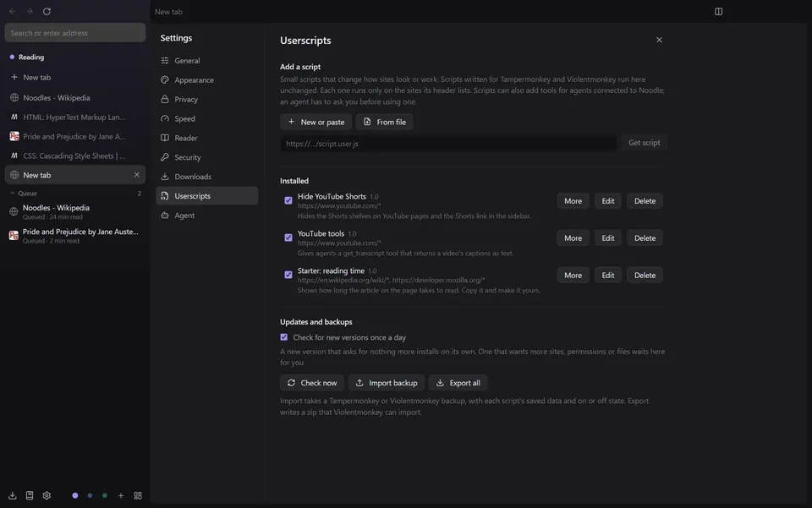This screenshot has height=508, width=812.
Task: Edit the Starter: reading time script
Action: point(608,276)
